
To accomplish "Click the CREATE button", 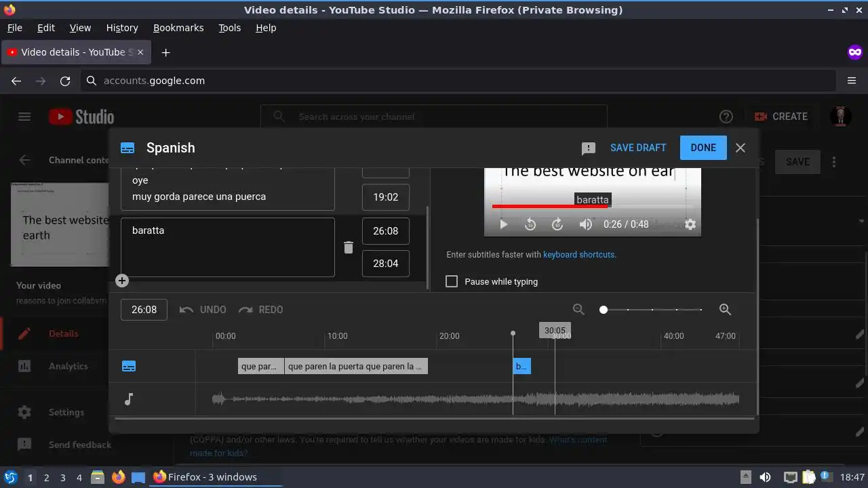I will click(x=781, y=117).
